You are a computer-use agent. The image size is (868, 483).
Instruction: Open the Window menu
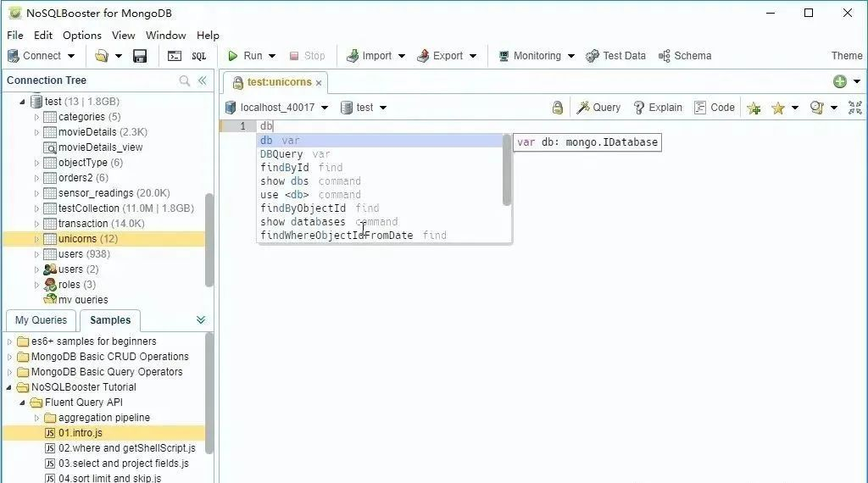click(165, 36)
